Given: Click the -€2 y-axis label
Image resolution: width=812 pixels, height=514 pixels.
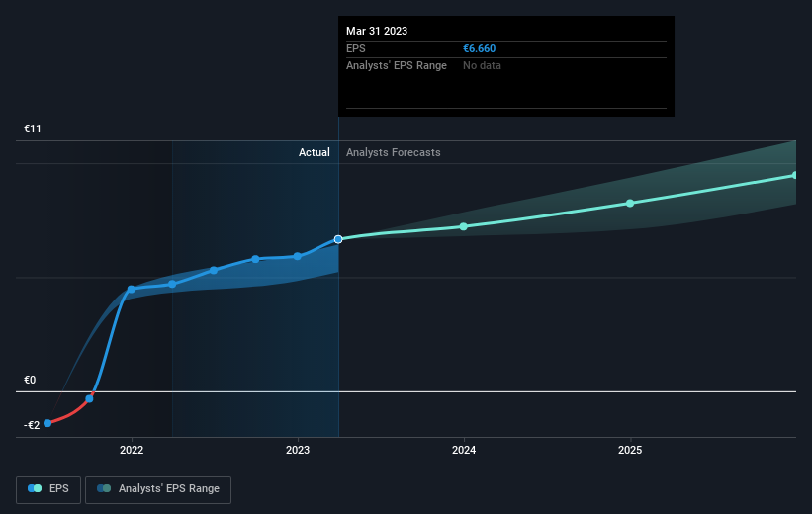Looking at the screenshot, I should click(32, 425).
